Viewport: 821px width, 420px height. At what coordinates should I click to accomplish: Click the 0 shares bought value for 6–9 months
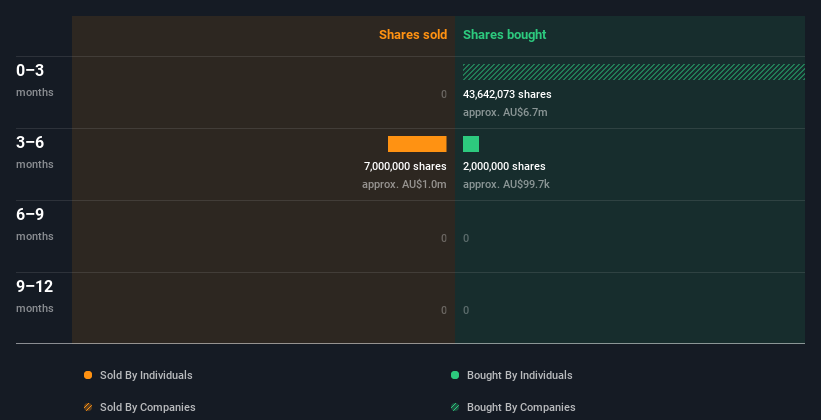pyautogui.click(x=466, y=238)
